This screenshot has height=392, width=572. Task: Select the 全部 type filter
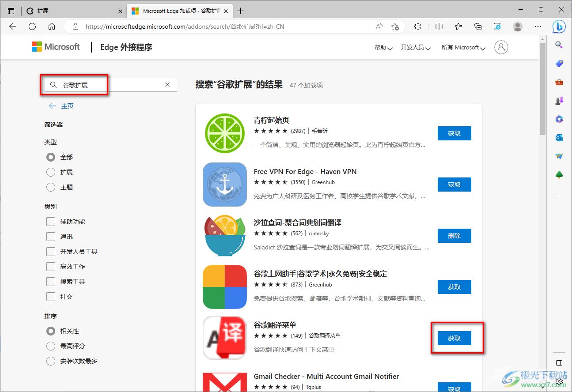(x=51, y=157)
